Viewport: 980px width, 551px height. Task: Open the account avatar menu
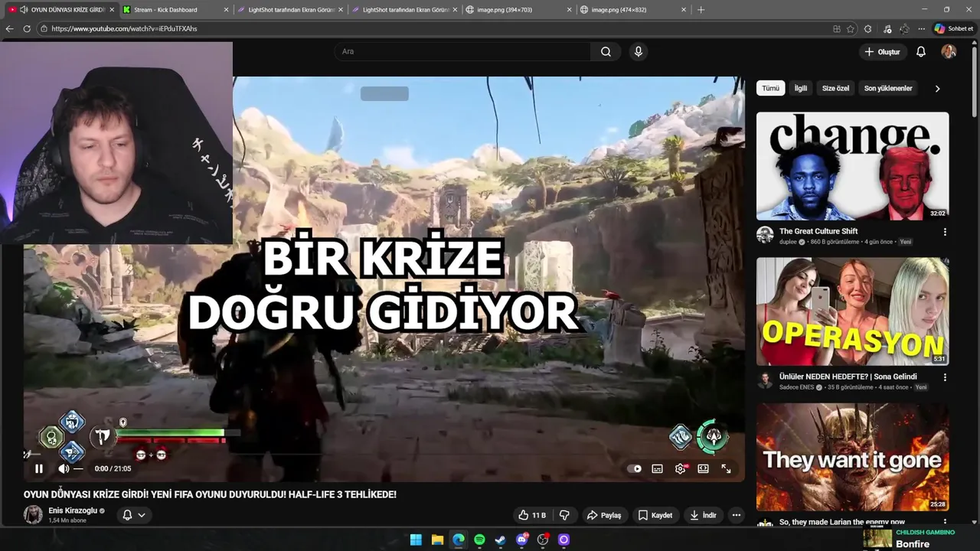point(949,51)
